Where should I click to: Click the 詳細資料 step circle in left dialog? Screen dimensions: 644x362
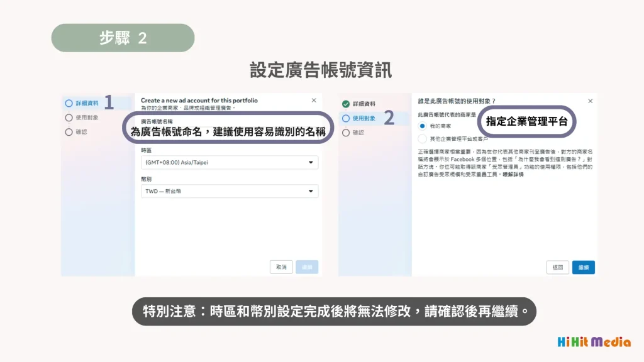pyautogui.click(x=69, y=103)
